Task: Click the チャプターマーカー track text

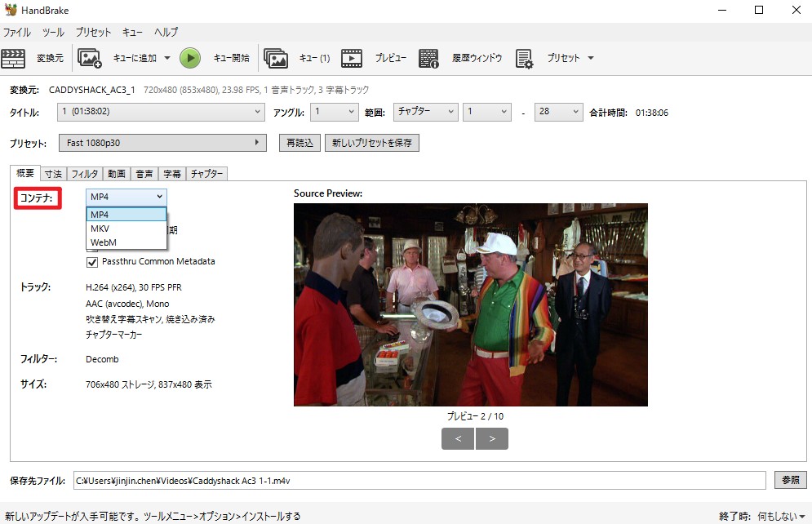Action: click(x=114, y=335)
